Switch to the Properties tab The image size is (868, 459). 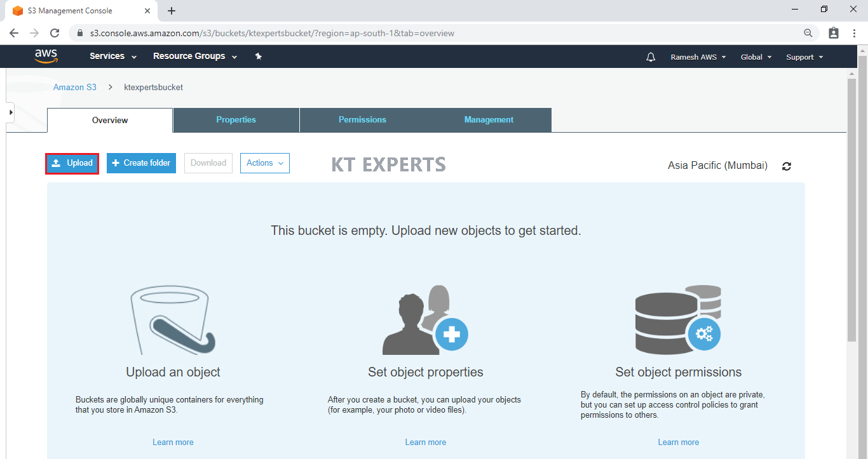point(236,120)
